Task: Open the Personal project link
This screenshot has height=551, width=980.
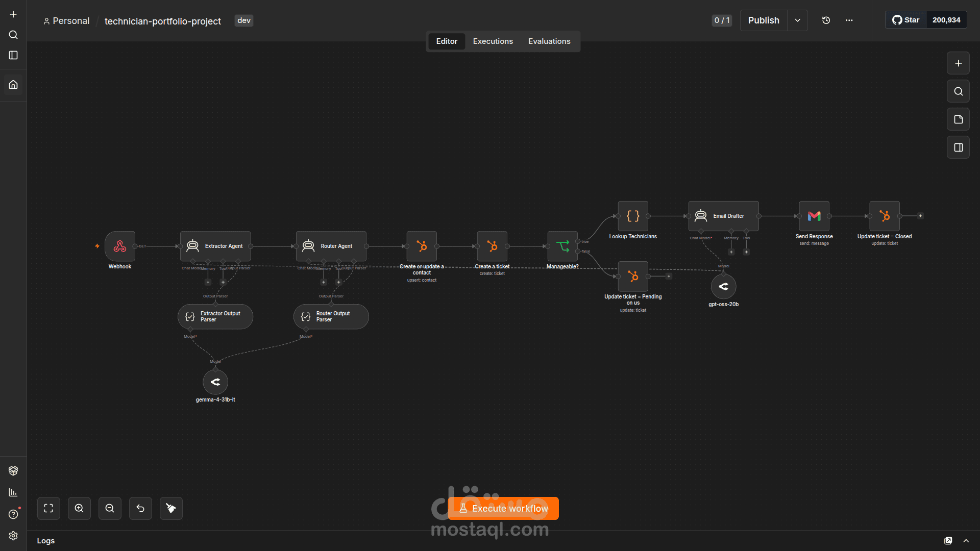Action: click(x=66, y=21)
